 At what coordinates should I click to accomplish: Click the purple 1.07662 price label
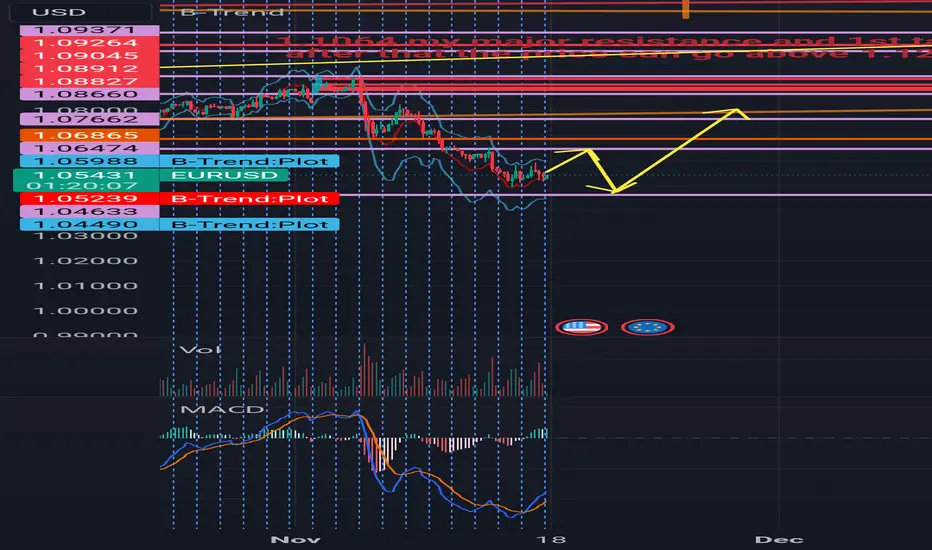click(90, 120)
